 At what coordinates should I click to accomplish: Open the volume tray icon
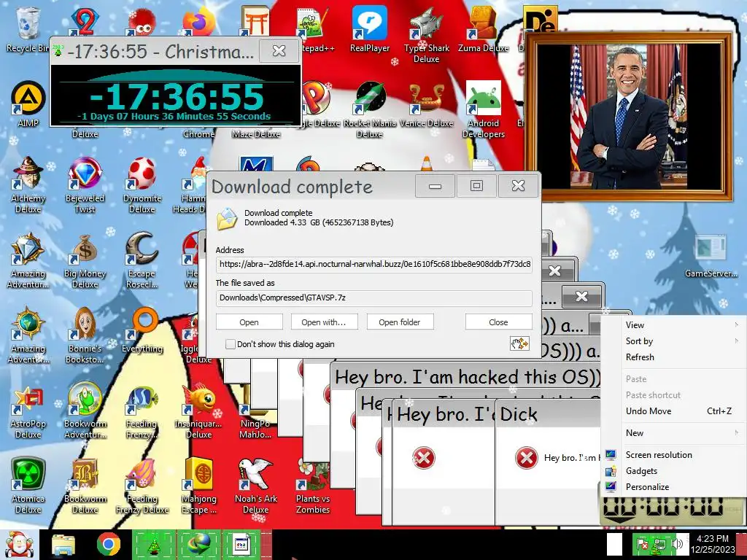[676, 544]
